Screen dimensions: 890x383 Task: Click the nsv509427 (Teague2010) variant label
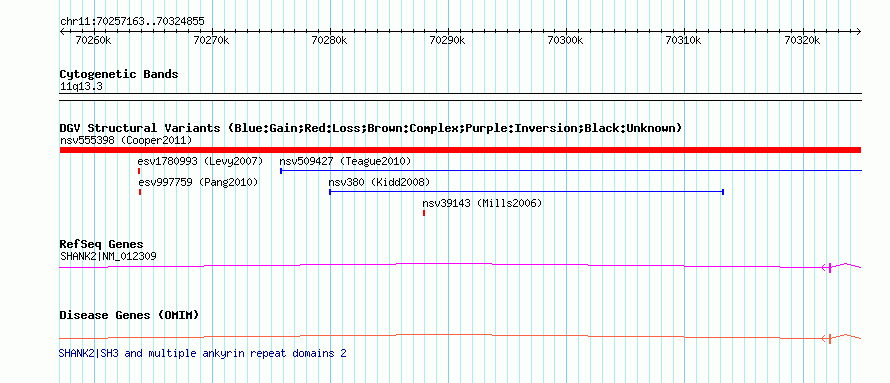tap(345, 162)
